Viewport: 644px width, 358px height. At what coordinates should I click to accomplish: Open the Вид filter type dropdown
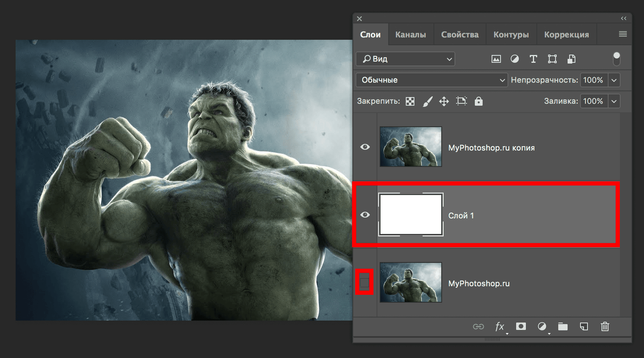coord(405,59)
